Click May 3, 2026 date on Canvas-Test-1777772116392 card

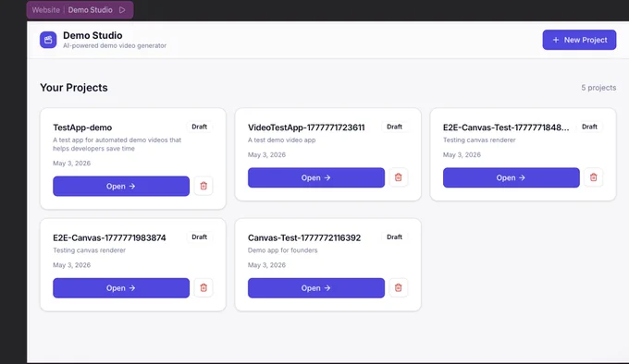pyautogui.click(x=266, y=265)
